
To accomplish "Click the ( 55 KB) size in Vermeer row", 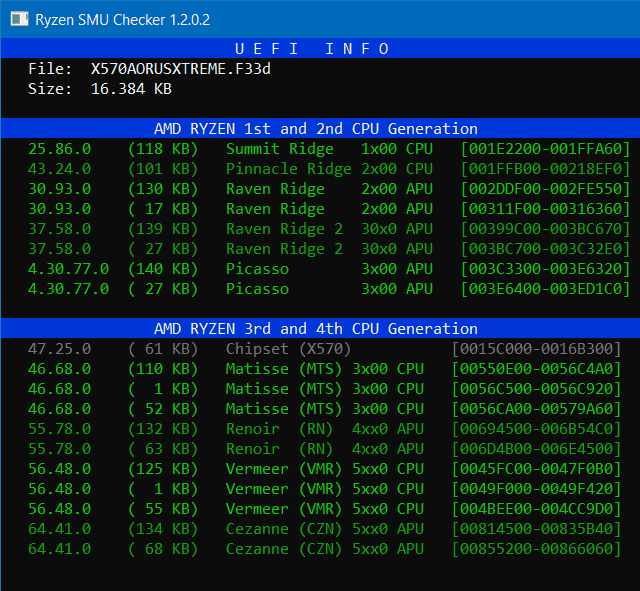I will pos(163,509).
